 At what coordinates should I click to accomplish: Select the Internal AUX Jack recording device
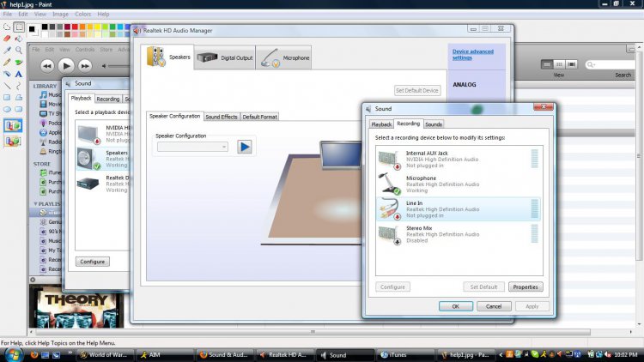[x=459, y=160]
